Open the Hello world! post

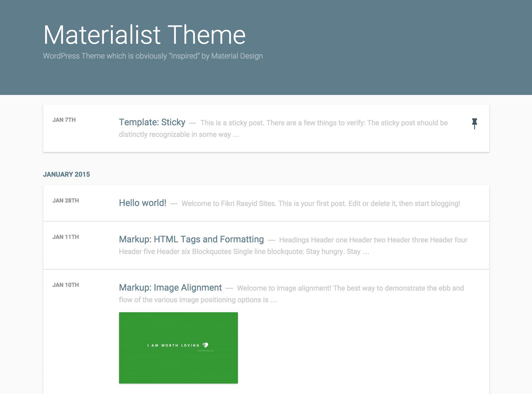tap(143, 203)
